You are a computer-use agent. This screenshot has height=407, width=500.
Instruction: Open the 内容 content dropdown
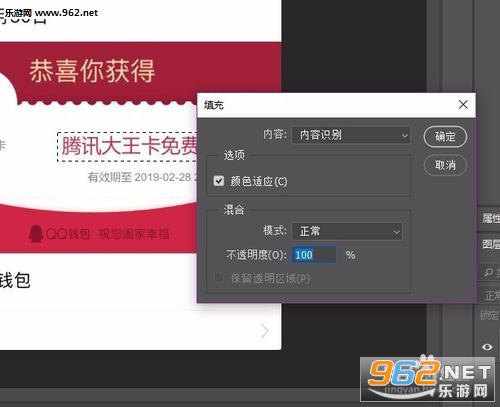[x=351, y=135]
